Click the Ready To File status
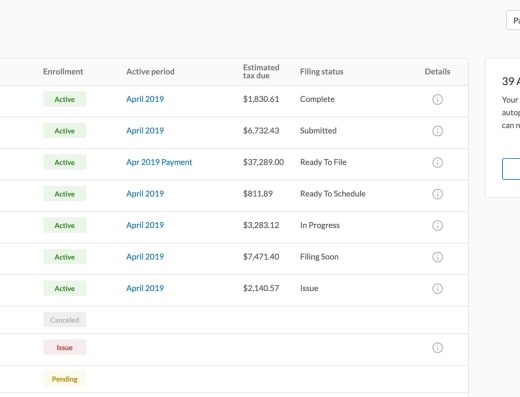The height and width of the screenshot is (397, 520). click(x=323, y=162)
